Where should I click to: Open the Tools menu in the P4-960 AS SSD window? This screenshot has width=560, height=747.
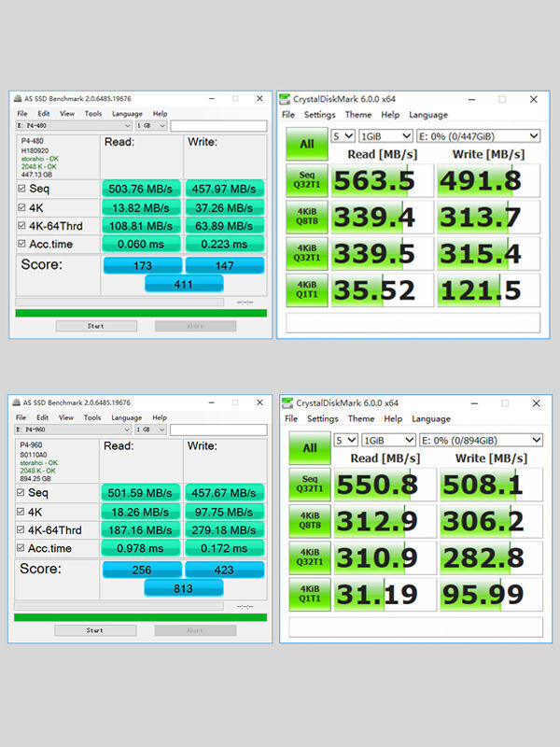pyautogui.click(x=93, y=417)
